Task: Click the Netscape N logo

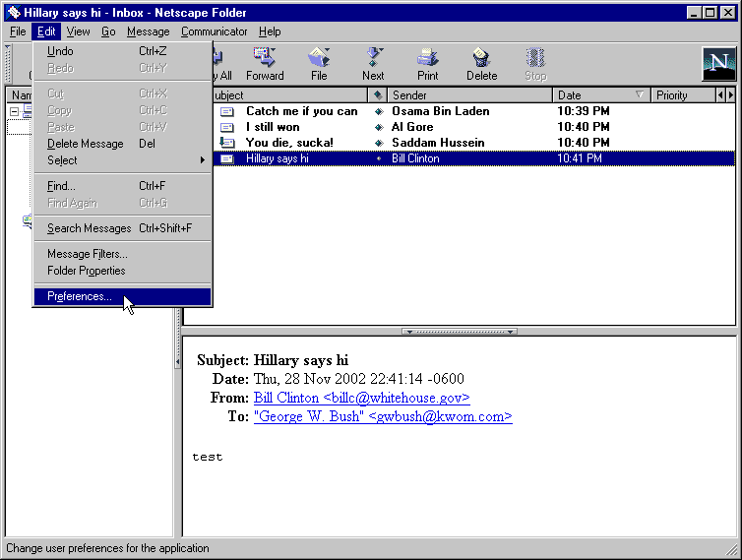Action: (718, 64)
